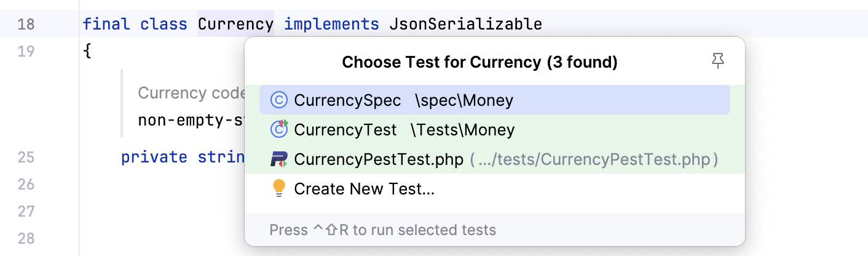Viewport: 868px width, 256px height.
Task: Click the "implements" keyword
Action: pyautogui.click(x=331, y=24)
